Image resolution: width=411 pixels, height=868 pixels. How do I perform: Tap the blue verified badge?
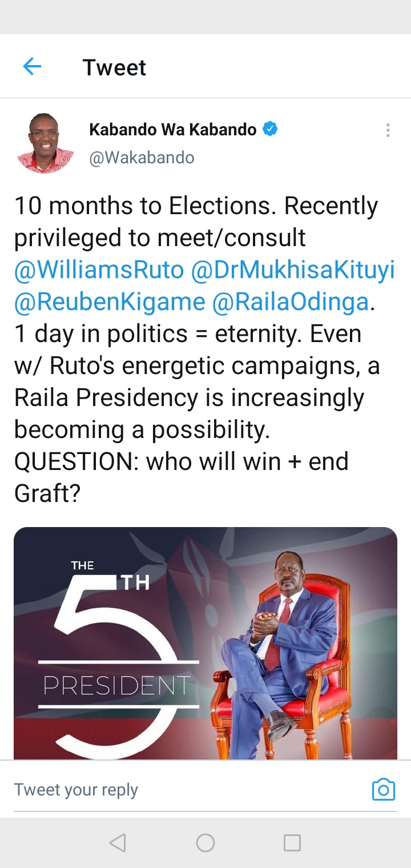coord(270,129)
